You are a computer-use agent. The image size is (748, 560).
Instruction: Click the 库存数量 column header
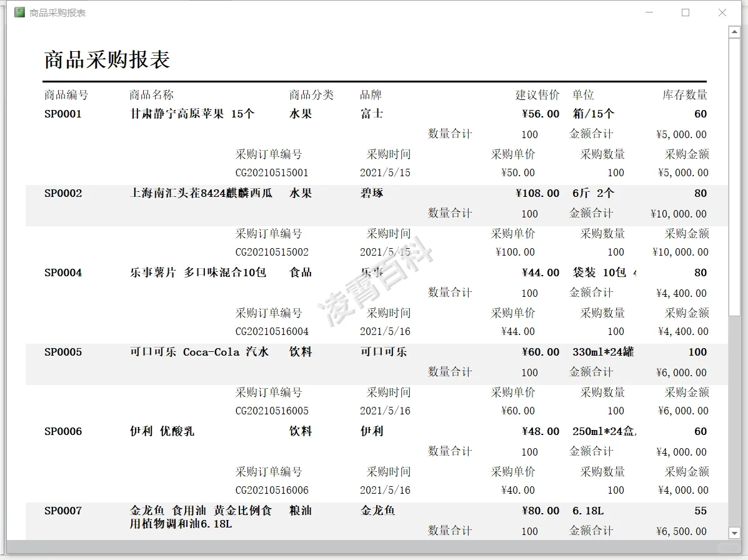pyautogui.click(x=684, y=94)
